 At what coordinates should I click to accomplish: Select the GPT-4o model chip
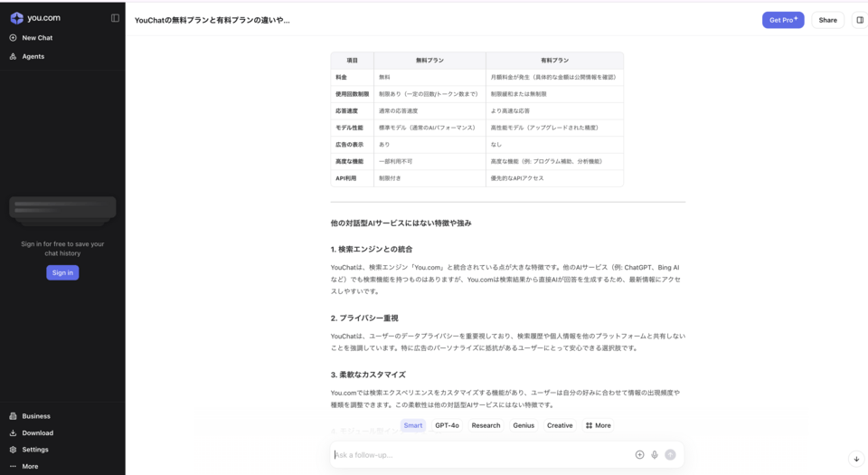point(447,425)
